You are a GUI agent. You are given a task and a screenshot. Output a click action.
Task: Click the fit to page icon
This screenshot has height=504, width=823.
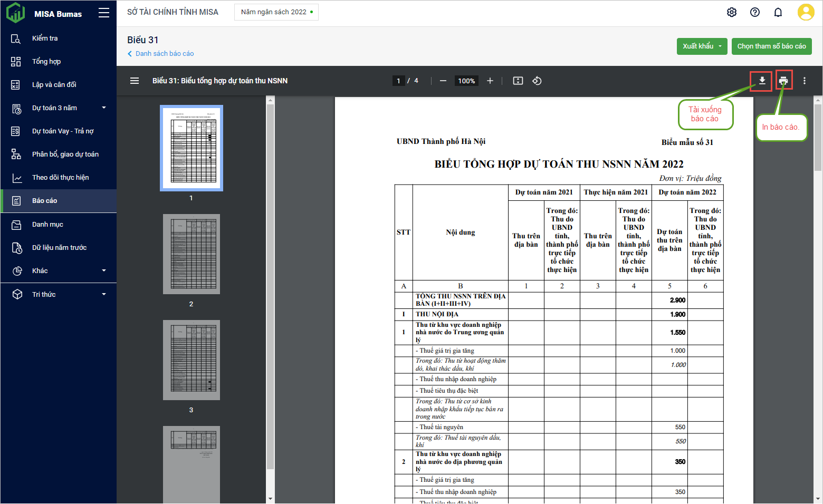pos(518,81)
